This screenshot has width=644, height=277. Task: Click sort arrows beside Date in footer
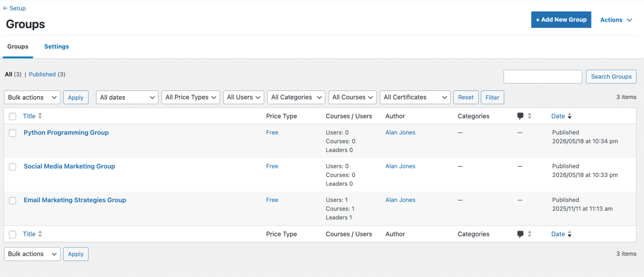[x=570, y=234]
